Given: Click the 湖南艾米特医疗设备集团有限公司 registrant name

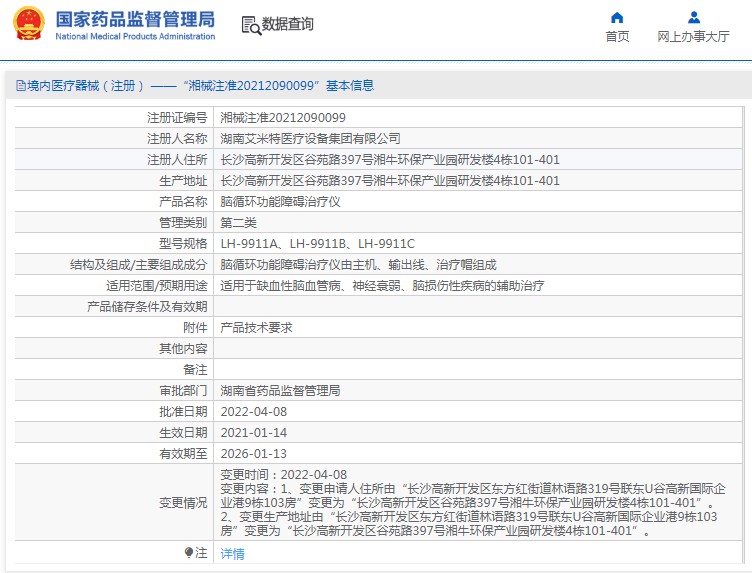Looking at the screenshot, I should coord(310,138).
